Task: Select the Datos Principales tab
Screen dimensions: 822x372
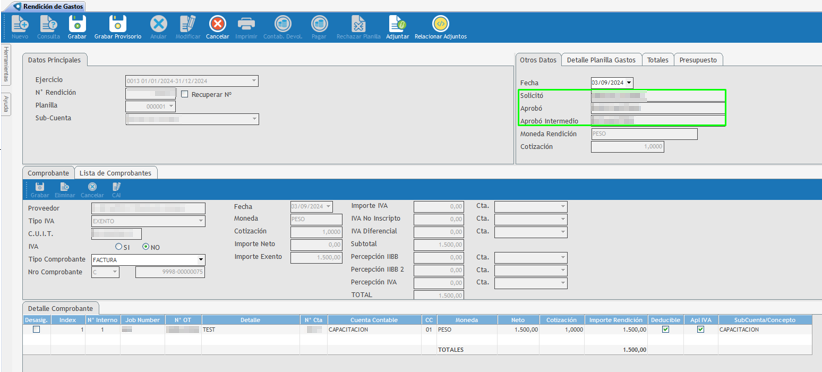Action: click(54, 60)
